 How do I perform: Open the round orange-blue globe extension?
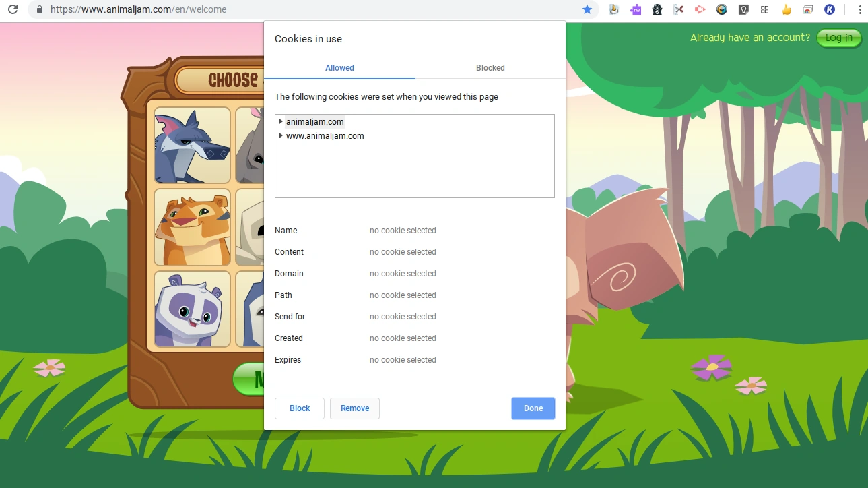tap(722, 10)
